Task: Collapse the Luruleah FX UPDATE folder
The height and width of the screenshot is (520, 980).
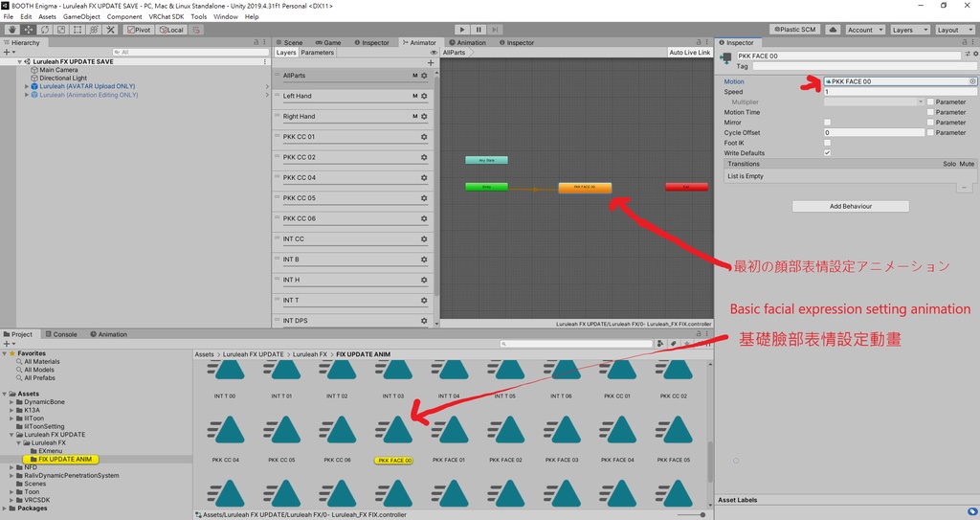Action: [11, 435]
